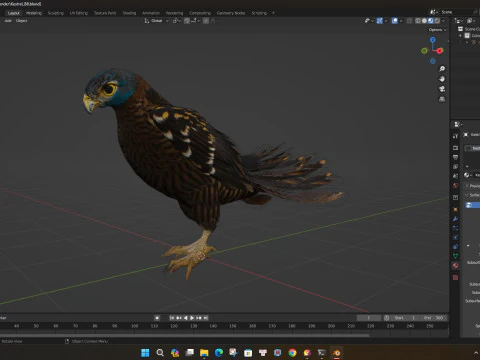Open Google Chrome from taskbar
480x360 pixels.
(292, 353)
